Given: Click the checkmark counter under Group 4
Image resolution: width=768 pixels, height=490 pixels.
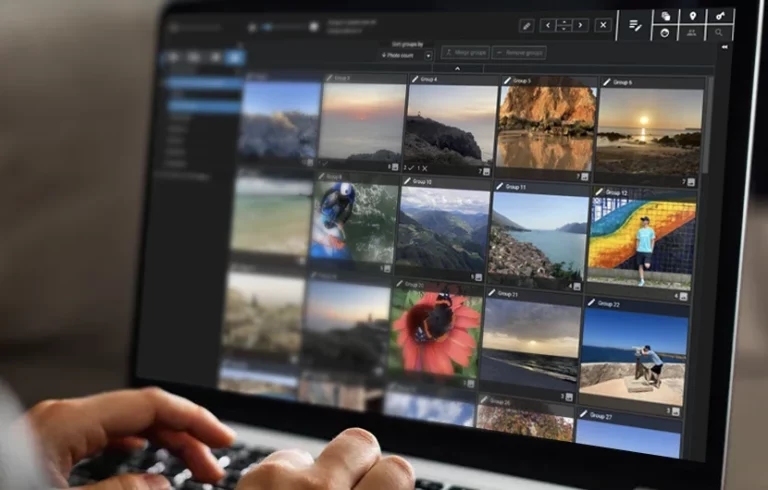Looking at the screenshot, I should point(408,168).
